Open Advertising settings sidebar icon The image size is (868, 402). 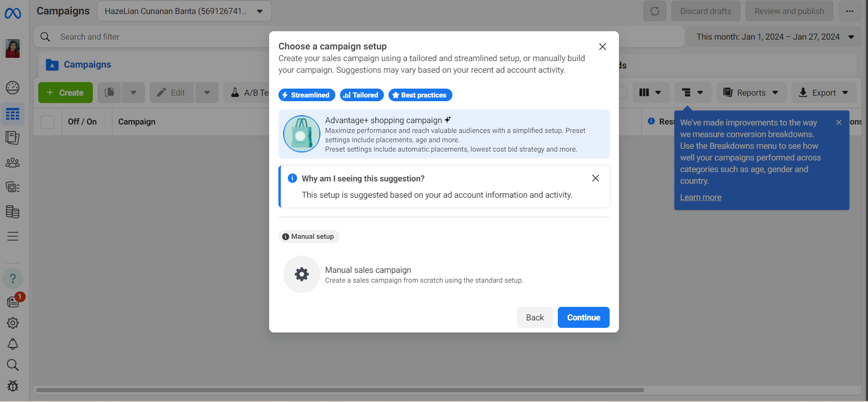(13, 187)
